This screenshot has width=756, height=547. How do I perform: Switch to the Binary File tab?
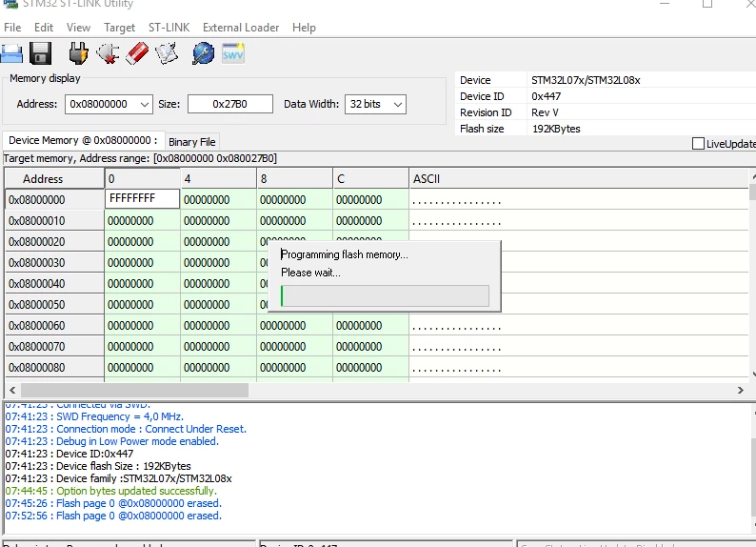[x=192, y=142]
